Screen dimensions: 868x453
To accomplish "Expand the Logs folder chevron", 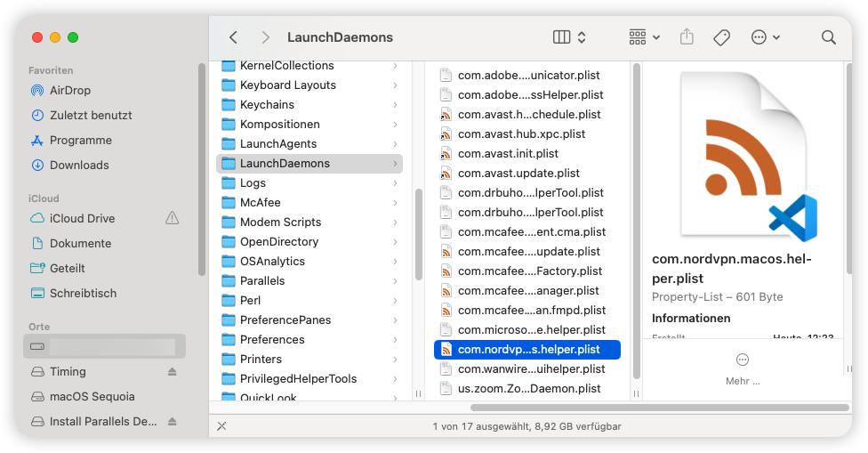I will [x=395, y=182].
